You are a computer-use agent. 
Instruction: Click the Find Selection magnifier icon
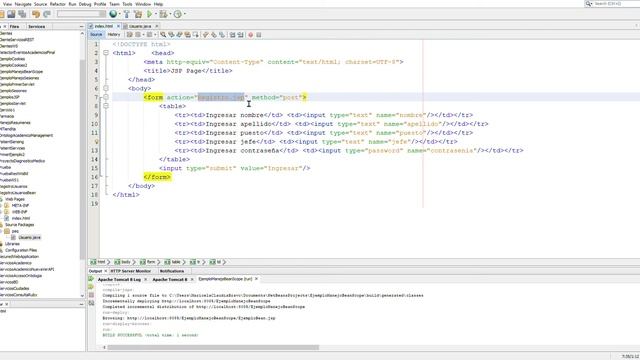(x=163, y=35)
